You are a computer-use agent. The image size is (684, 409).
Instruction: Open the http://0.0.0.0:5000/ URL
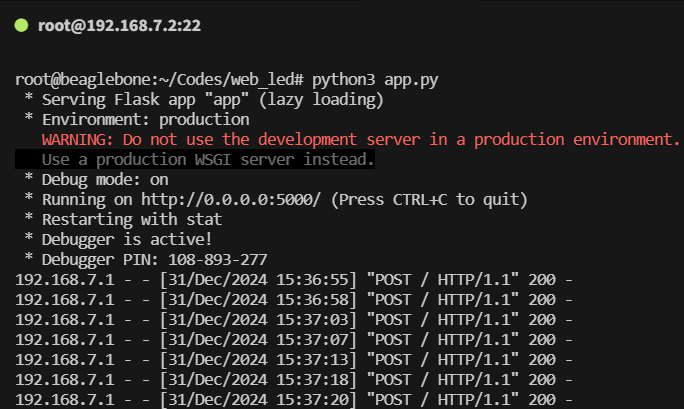tap(231, 199)
